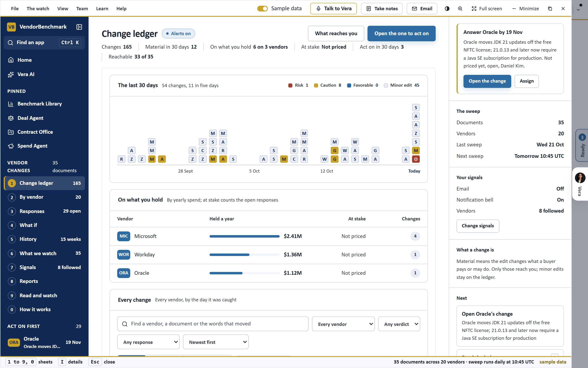Open the File menu
The image size is (588, 368).
pos(15,9)
